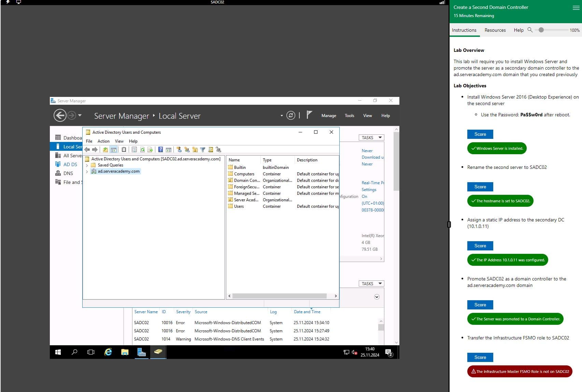The image size is (582, 392).
Task: Click Server Manager circular refresh icon
Action: (x=290, y=116)
